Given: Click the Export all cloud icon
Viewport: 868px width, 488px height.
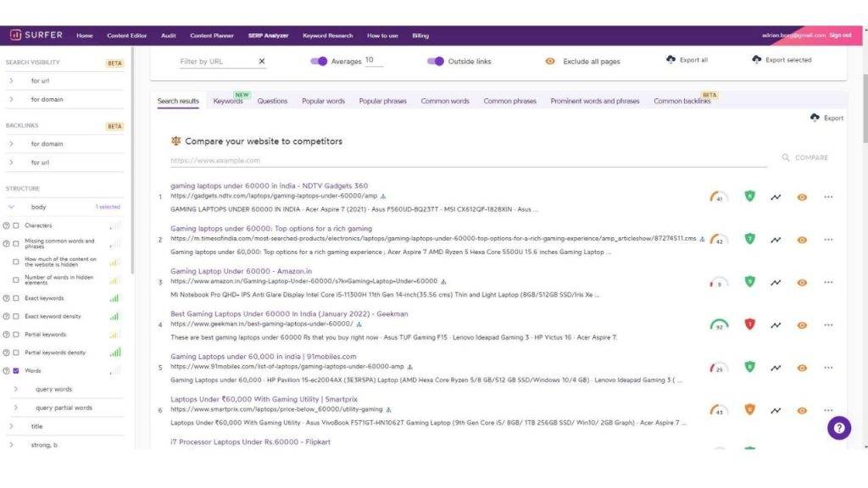Looking at the screenshot, I should pos(671,60).
